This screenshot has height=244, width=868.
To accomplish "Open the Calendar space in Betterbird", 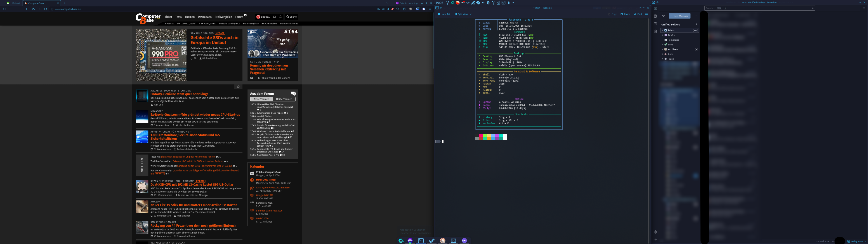I will tap(655, 24).
